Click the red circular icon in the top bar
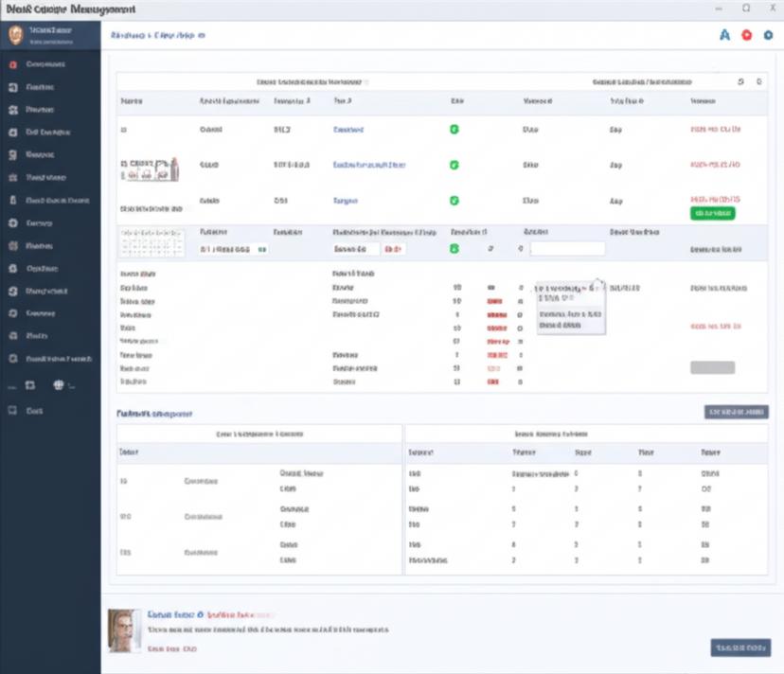The width and height of the screenshot is (784, 674). coord(747,35)
